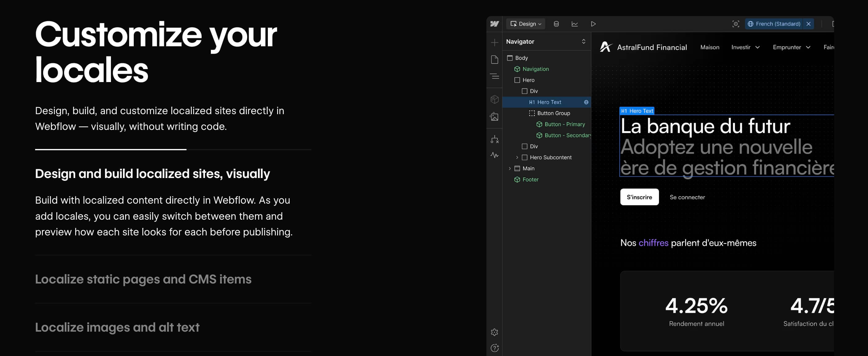Image resolution: width=868 pixels, height=356 pixels.
Task: Open the Add Elements plus panel
Action: pyautogui.click(x=494, y=42)
